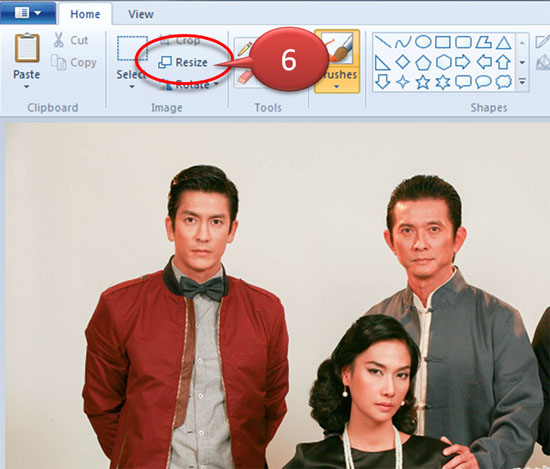The image size is (550, 469).
Task: Pick the Hexagon shape
Action: click(443, 62)
